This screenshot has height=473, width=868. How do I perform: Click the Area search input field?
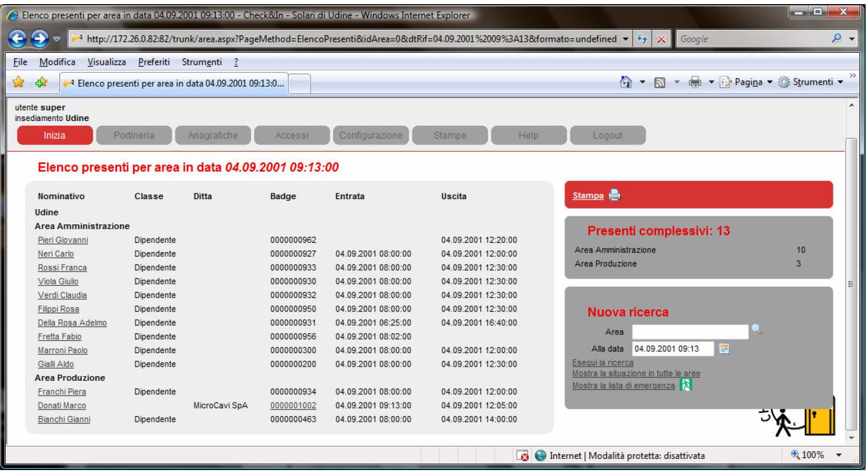(x=690, y=332)
